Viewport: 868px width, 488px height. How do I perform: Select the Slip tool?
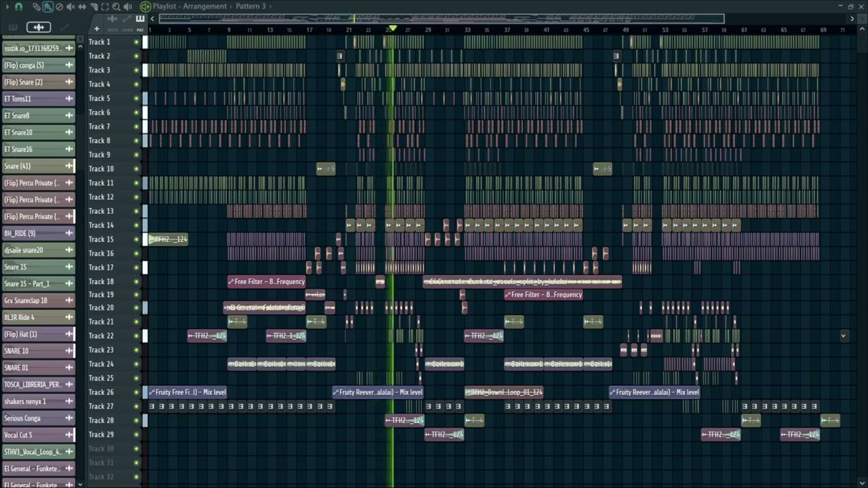coord(82,6)
